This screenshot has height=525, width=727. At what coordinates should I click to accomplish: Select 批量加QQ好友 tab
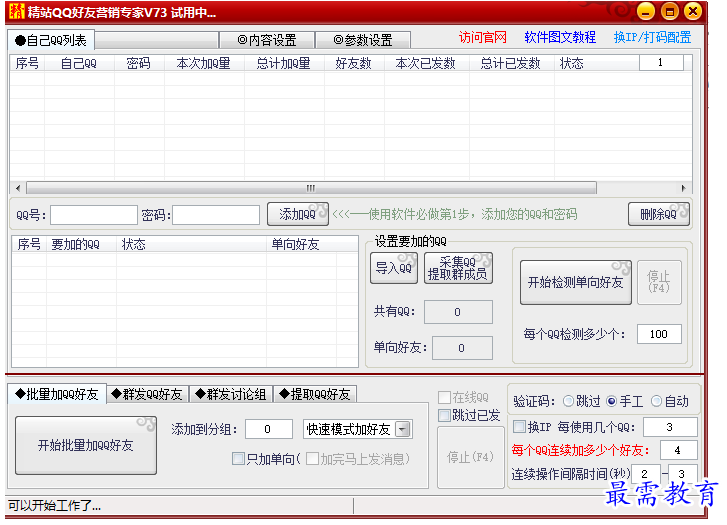point(57,394)
